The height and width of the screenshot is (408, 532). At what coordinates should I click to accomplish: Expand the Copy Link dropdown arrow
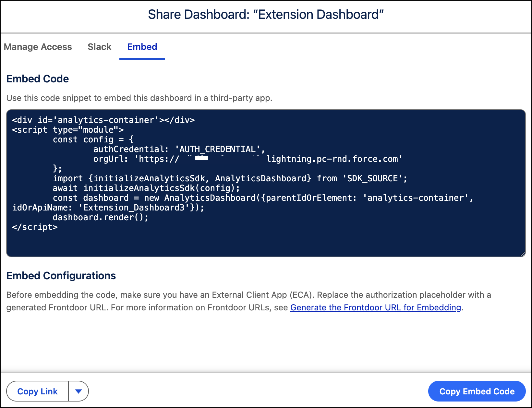point(79,391)
